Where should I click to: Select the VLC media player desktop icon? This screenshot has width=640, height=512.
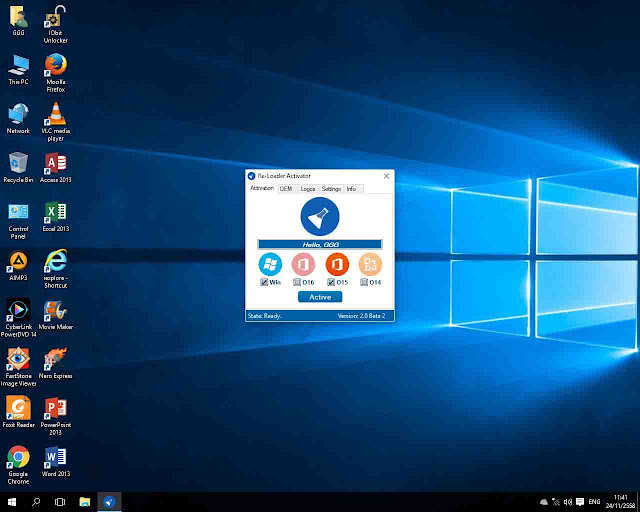pyautogui.click(x=56, y=122)
